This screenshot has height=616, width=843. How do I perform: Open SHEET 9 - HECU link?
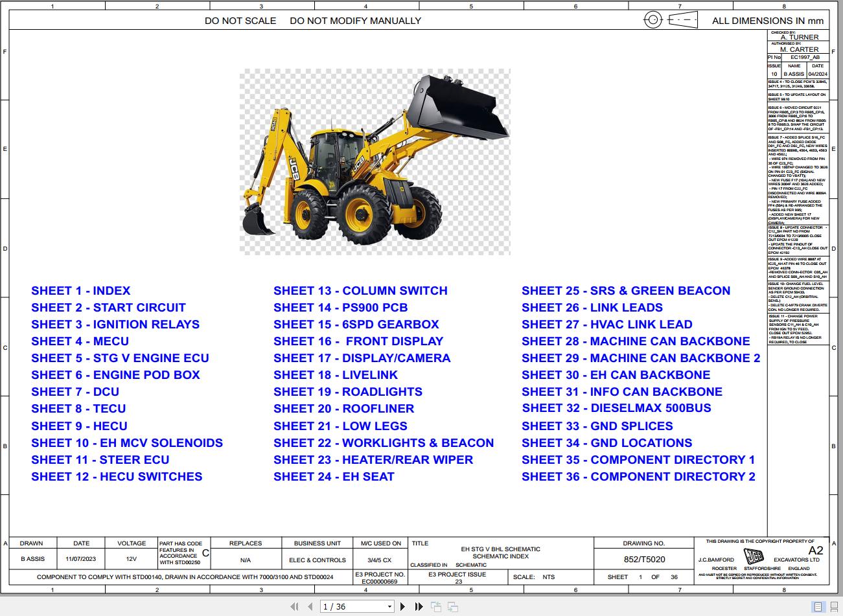[79, 426]
